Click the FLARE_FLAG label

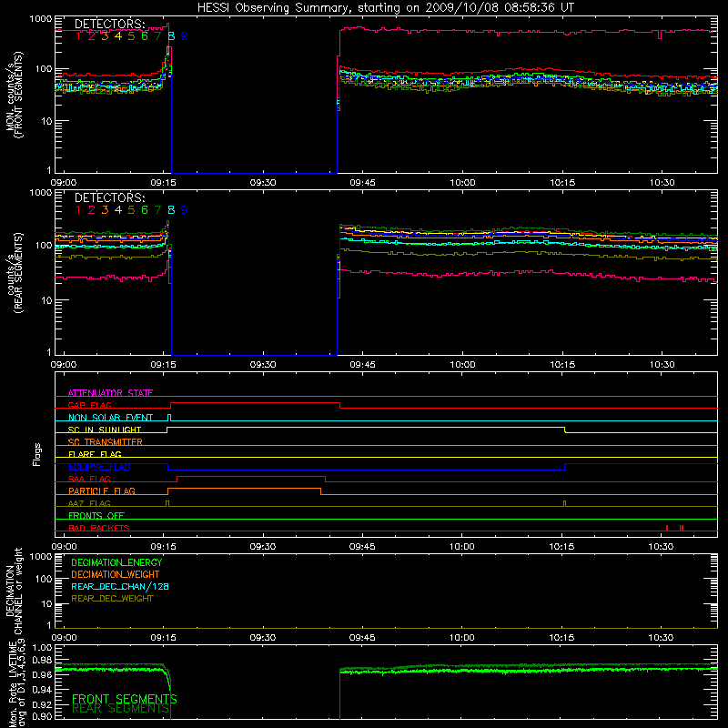[95, 454]
